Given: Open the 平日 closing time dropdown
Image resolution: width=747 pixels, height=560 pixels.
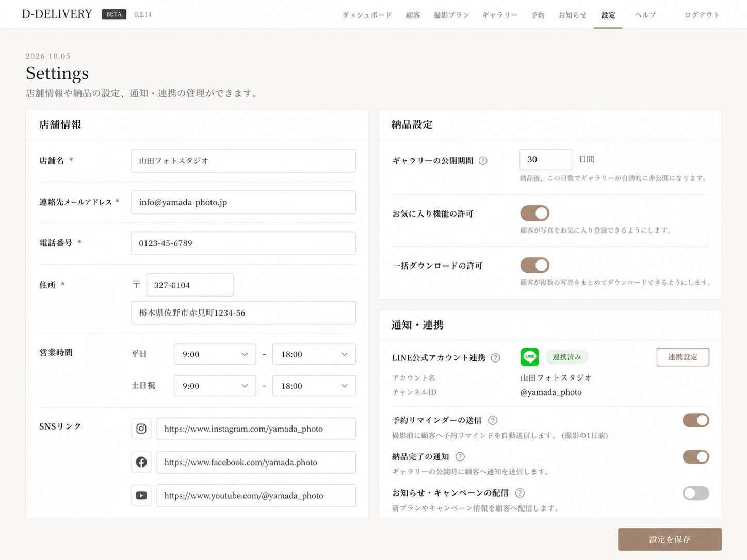Looking at the screenshot, I should click(x=314, y=354).
